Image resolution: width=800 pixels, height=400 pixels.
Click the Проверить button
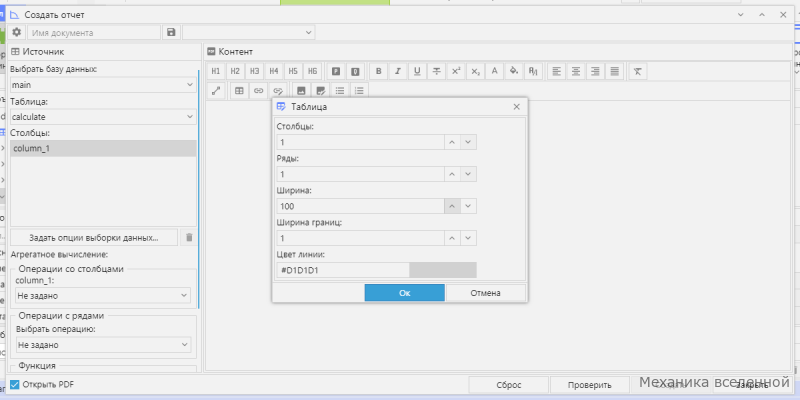tap(590, 385)
